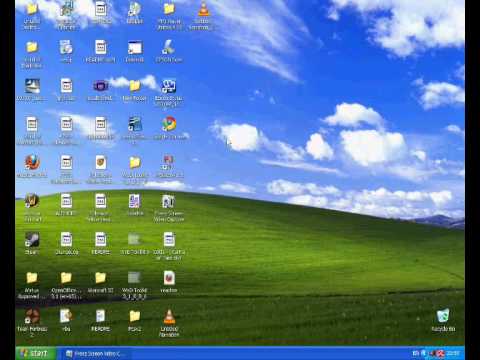Select the OpenOffice 3.1 folder icon
Viewport: 480px width, 360px height.
tap(66, 278)
